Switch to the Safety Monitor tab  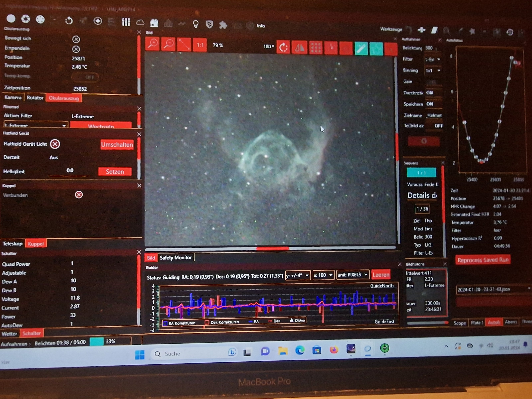(x=176, y=258)
